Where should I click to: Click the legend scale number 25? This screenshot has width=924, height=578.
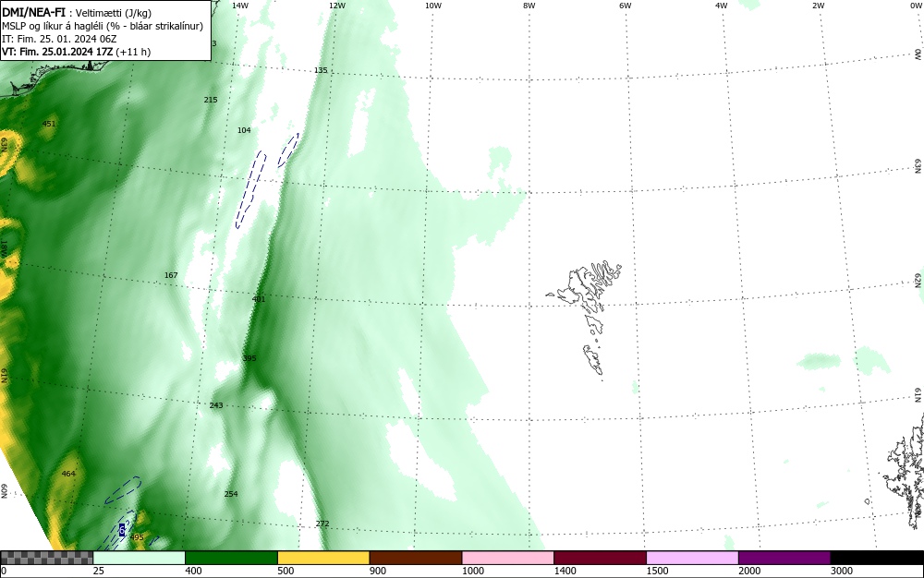click(99, 571)
